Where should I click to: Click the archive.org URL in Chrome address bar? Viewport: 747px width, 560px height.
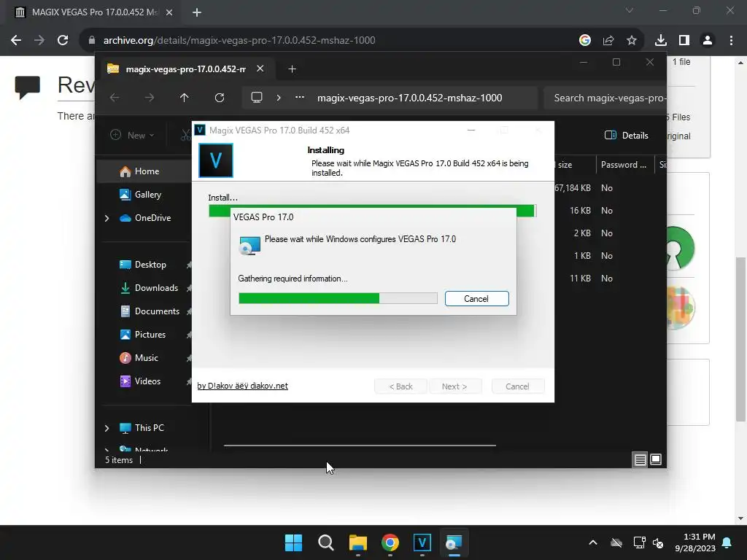click(x=239, y=40)
